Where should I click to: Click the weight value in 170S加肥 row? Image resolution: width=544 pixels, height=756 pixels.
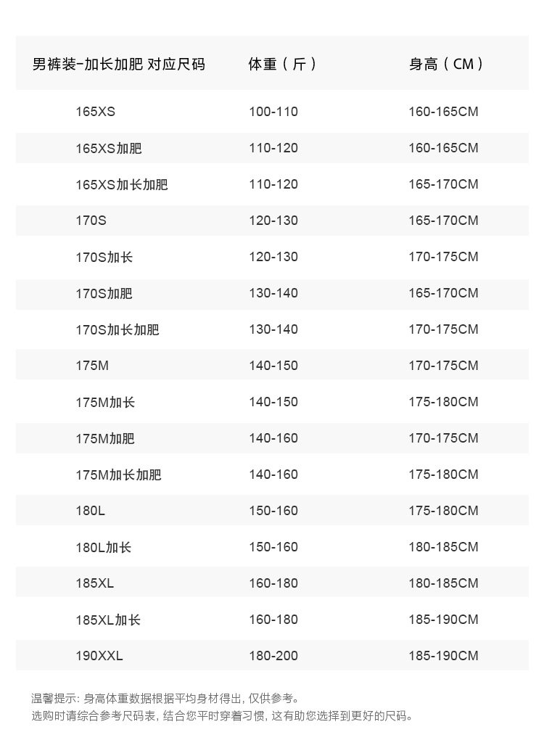[273, 293]
